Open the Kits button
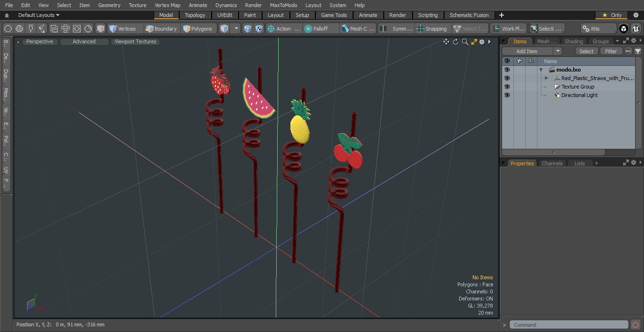 (x=598, y=29)
